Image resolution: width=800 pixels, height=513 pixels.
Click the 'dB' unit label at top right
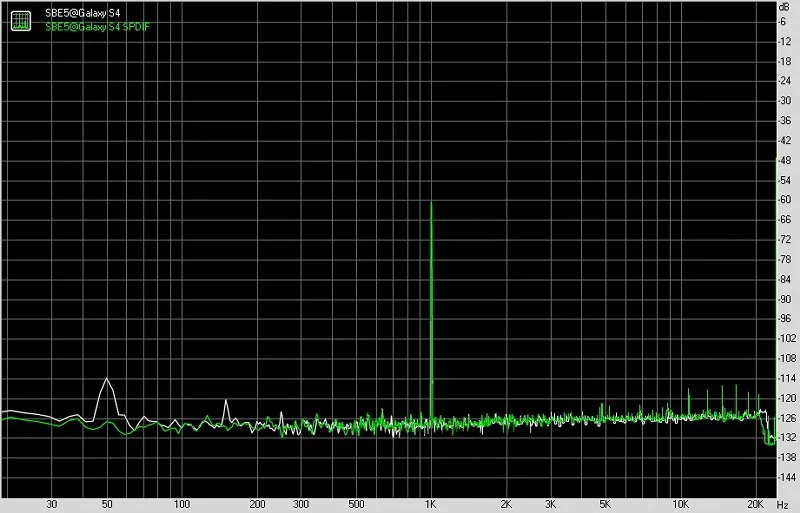tap(784, 7)
